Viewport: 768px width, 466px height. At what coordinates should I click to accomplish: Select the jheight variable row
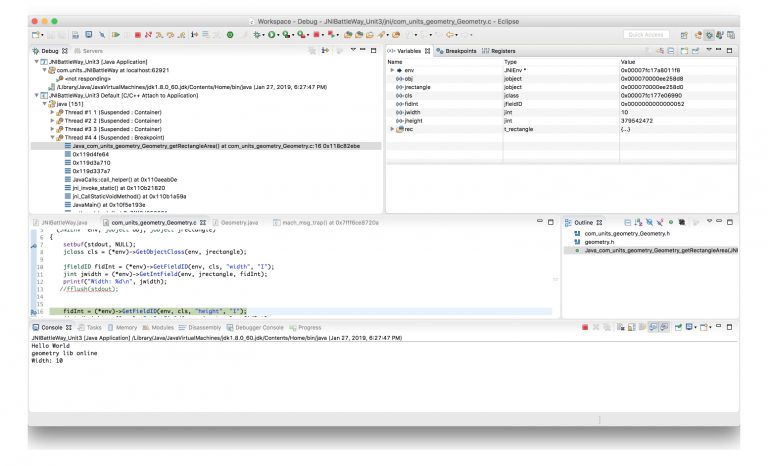tap(561, 121)
